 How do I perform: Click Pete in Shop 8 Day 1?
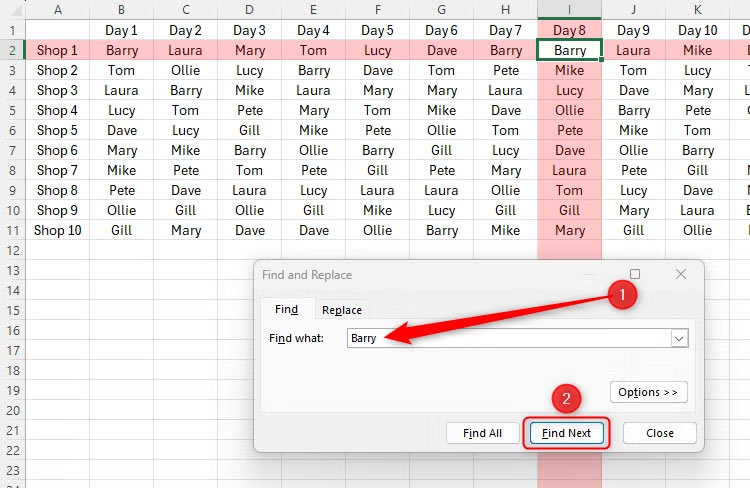[121, 190]
